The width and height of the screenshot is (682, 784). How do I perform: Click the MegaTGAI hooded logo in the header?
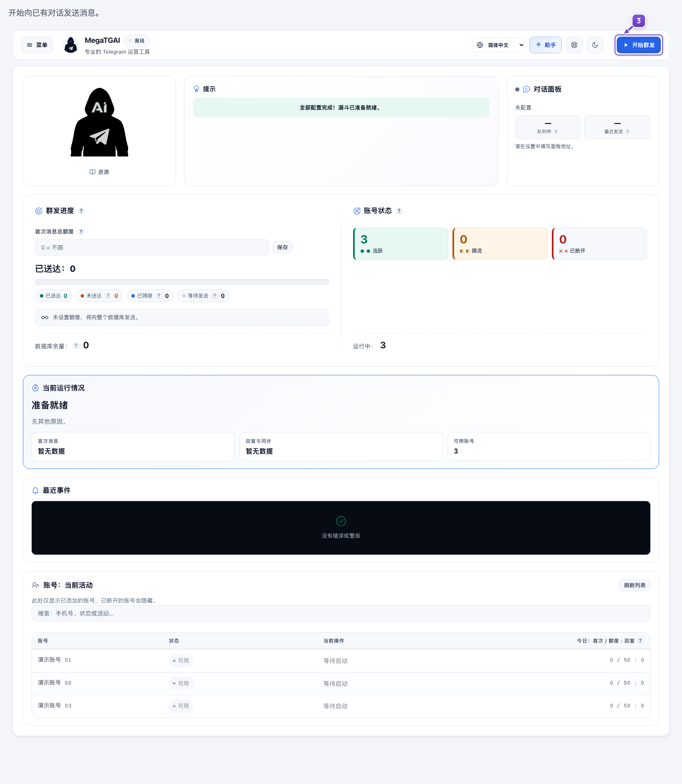point(71,45)
